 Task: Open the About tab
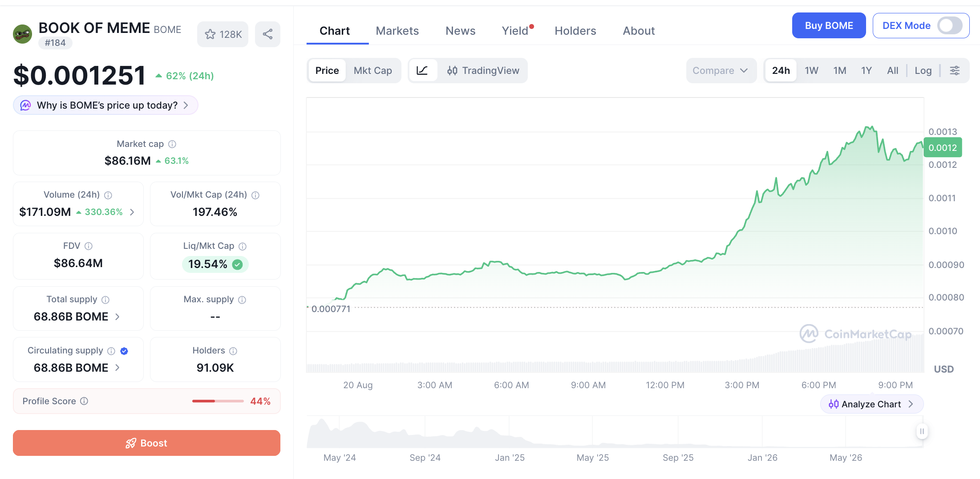[639, 31]
